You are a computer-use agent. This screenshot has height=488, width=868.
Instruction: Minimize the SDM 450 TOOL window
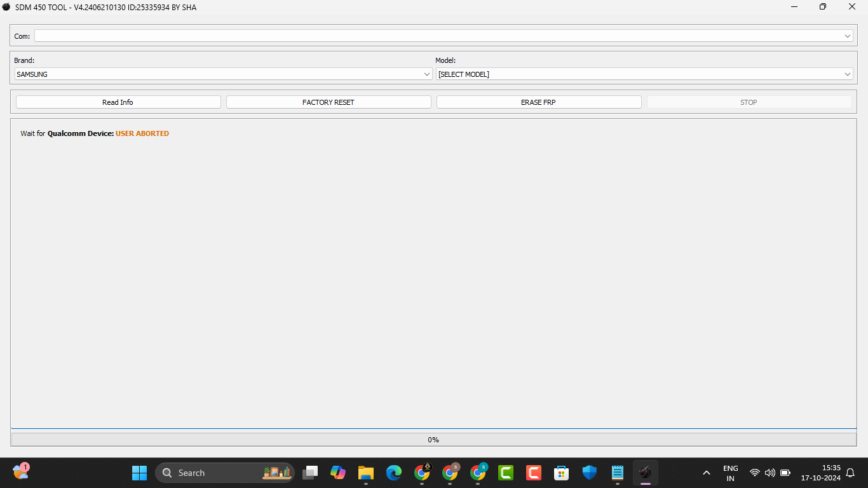[x=794, y=7]
